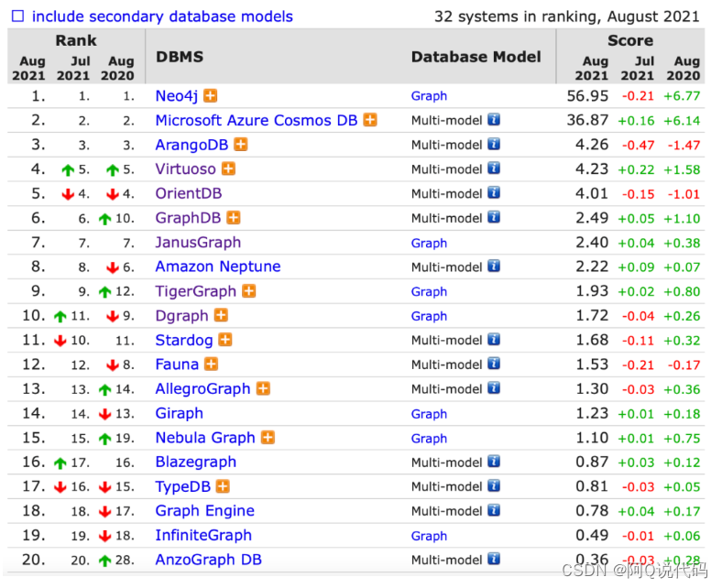The width and height of the screenshot is (722, 588).
Task: Click the blue info icon in the Stardog row
Action: coord(494,340)
